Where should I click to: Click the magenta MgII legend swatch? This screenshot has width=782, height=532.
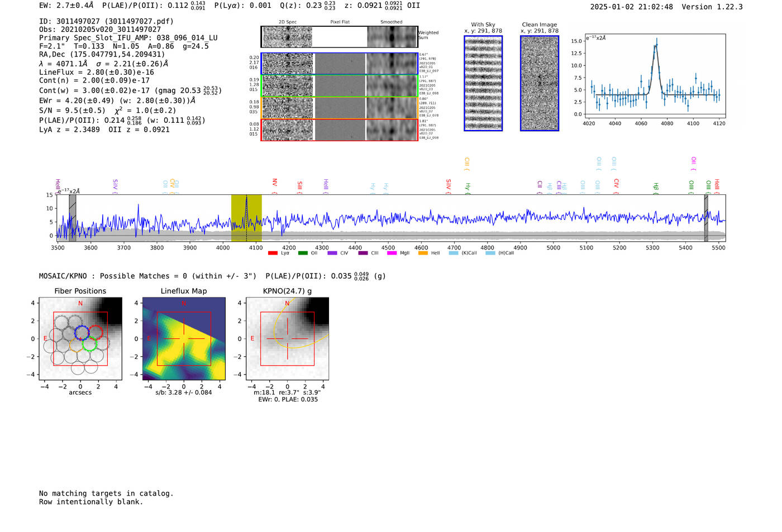(x=393, y=253)
